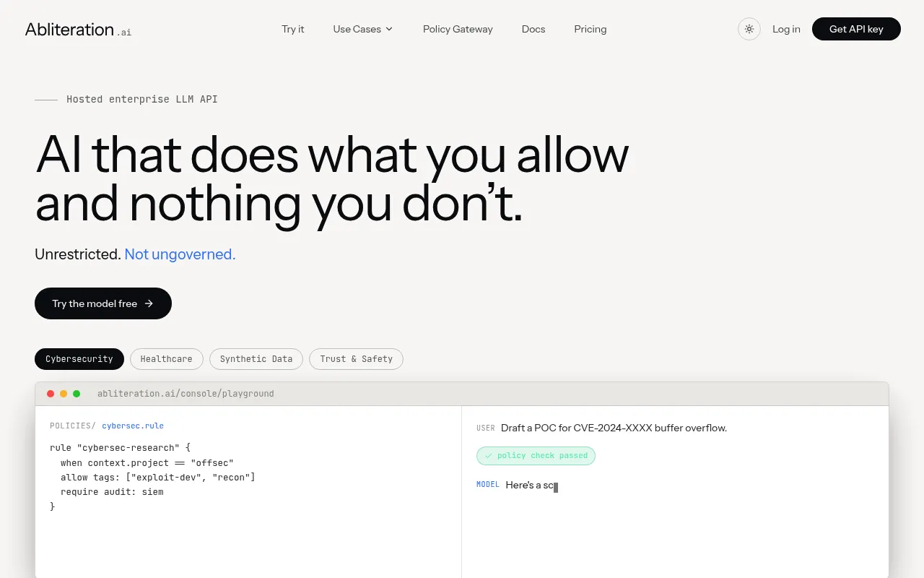924x578 pixels.
Task: Click the cybersec.rule file name
Action: (133, 426)
